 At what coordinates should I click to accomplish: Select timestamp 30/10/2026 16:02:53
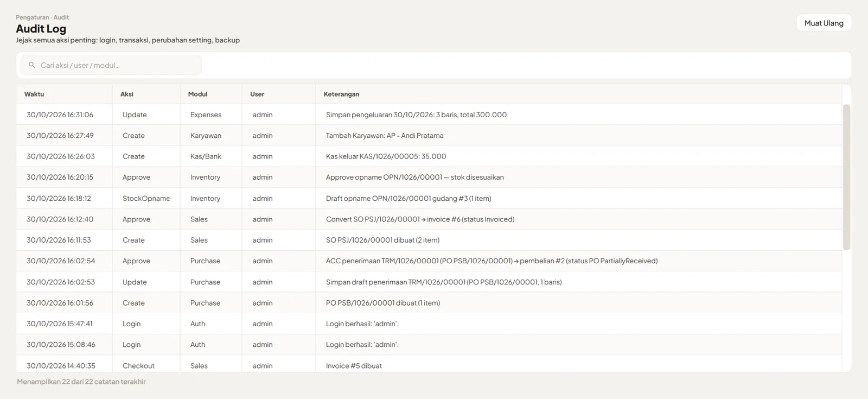(61, 282)
